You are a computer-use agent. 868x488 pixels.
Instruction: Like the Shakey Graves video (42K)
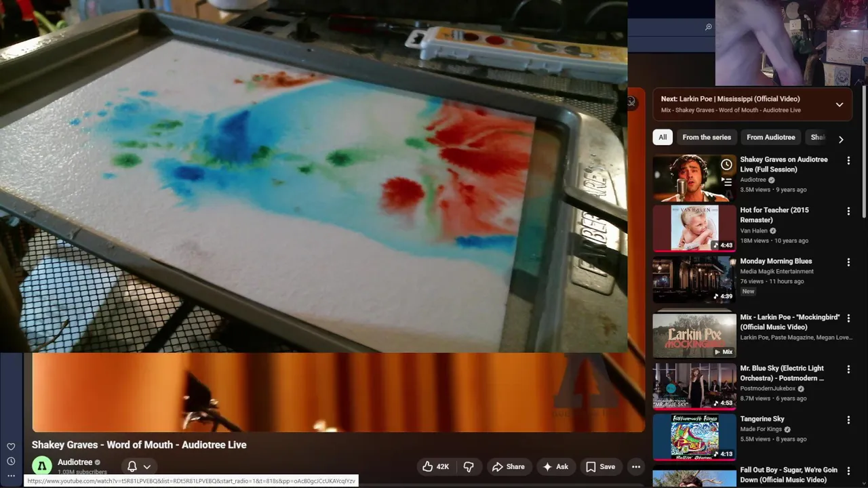point(435,466)
